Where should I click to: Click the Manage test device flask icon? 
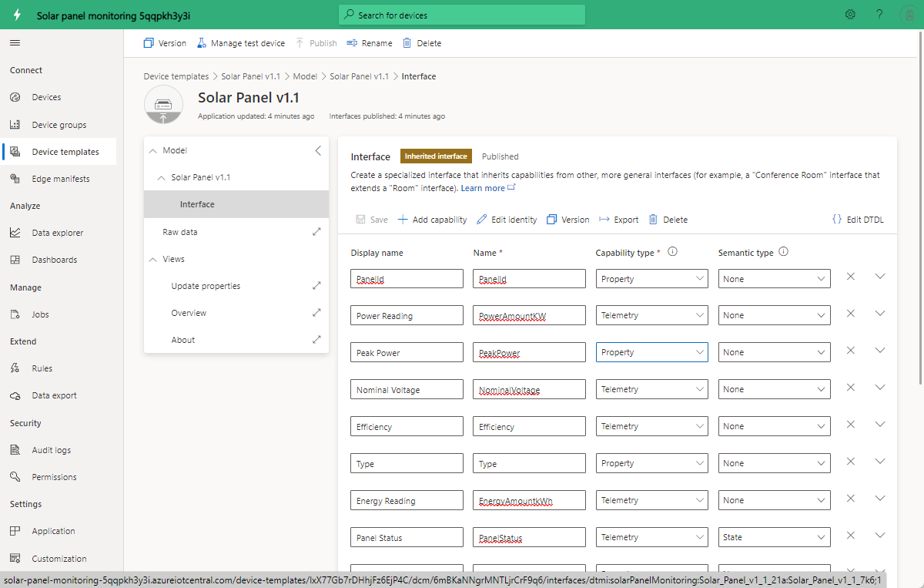click(x=202, y=43)
